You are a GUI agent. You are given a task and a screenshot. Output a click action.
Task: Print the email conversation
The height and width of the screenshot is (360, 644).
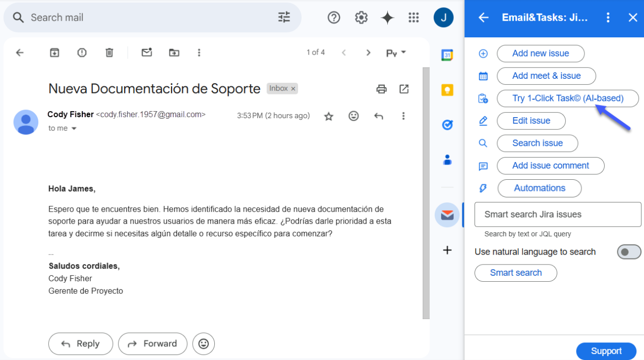pos(381,89)
